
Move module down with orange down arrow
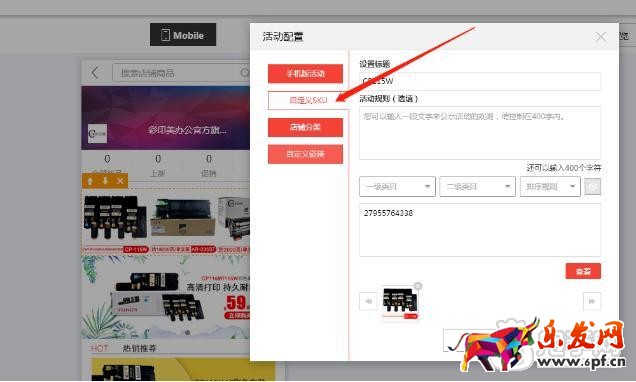105,181
